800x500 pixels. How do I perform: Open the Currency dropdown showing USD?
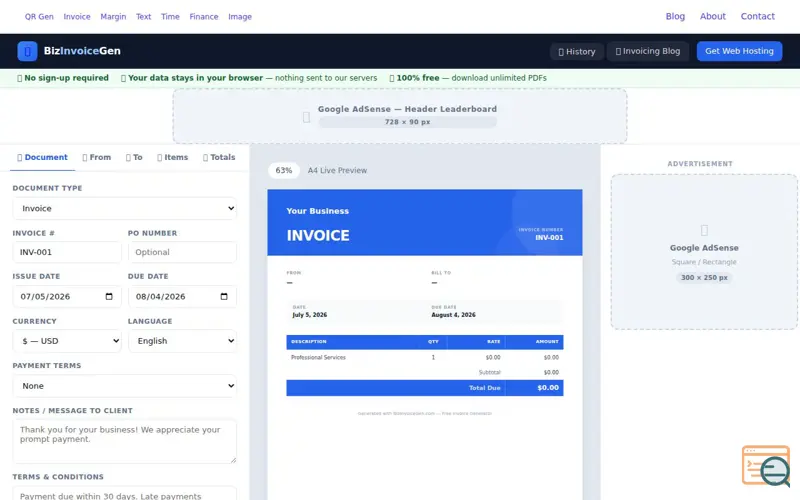pyautogui.click(x=67, y=341)
